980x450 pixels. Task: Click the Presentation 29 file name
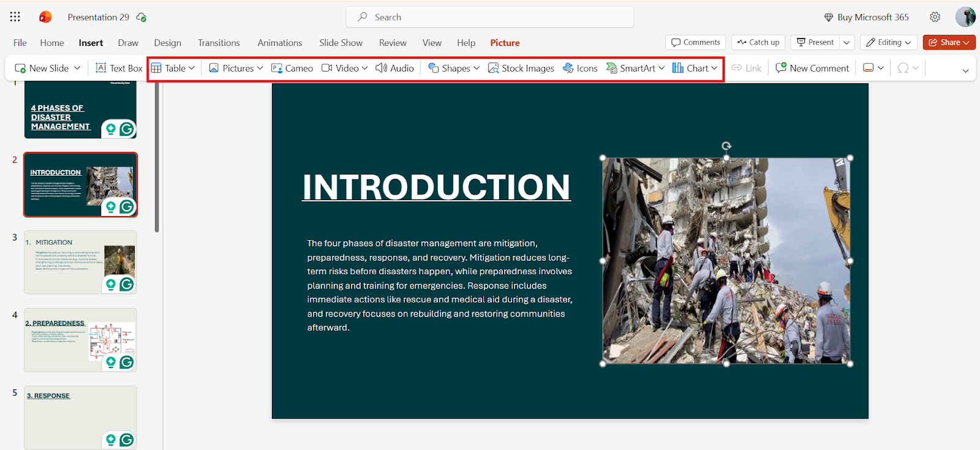click(99, 17)
